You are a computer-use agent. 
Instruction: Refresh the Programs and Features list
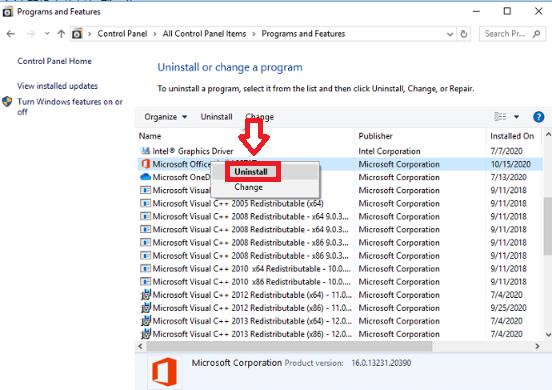tap(464, 34)
